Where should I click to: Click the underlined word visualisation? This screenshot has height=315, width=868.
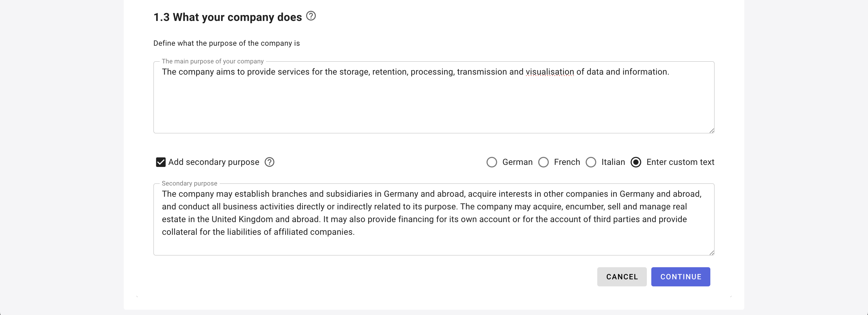549,72
